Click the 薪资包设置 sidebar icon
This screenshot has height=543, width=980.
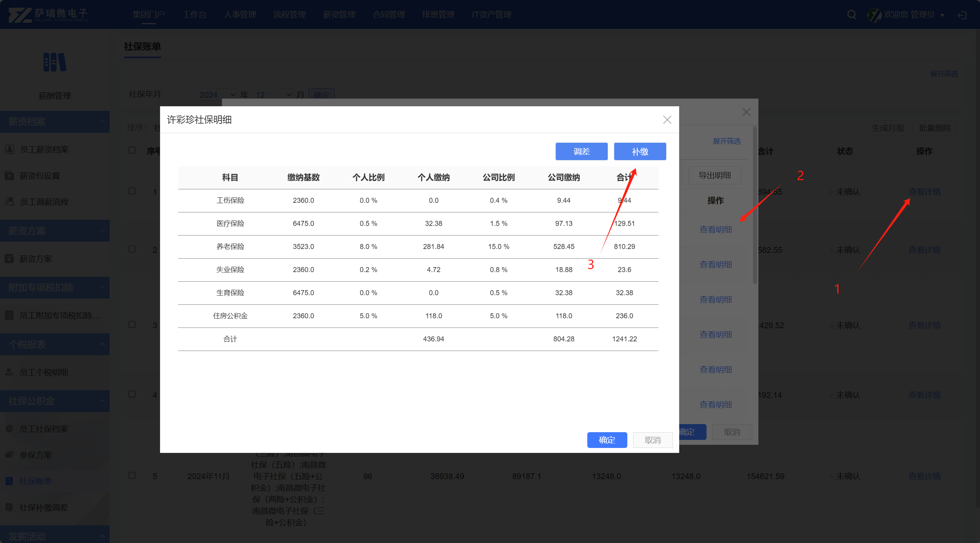click(x=10, y=175)
